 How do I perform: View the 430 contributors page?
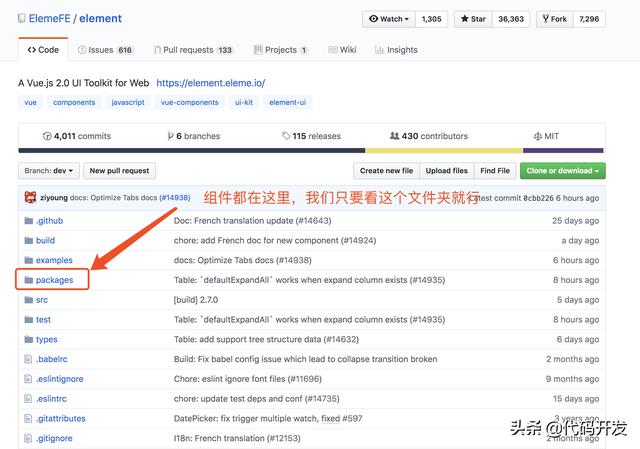(x=429, y=136)
